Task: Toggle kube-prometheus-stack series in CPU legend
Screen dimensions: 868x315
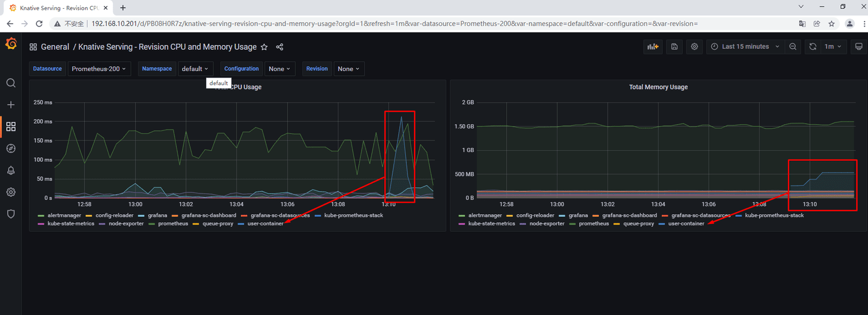Action: pyautogui.click(x=354, y=215)
